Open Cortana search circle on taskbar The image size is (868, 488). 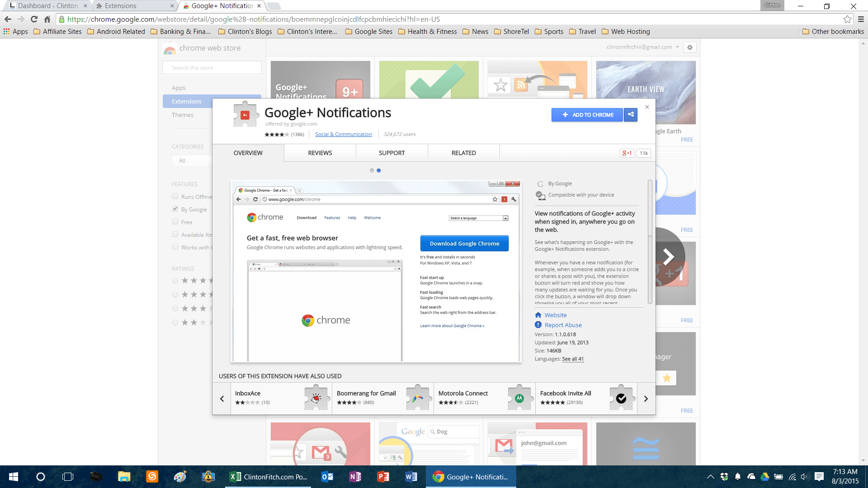point(41,477)
